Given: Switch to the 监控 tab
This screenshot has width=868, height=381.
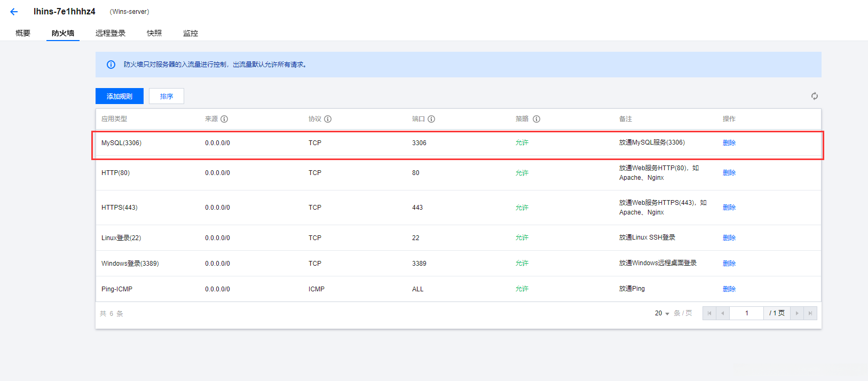Looking at the screenshot, I should click(x=191, y=33).
